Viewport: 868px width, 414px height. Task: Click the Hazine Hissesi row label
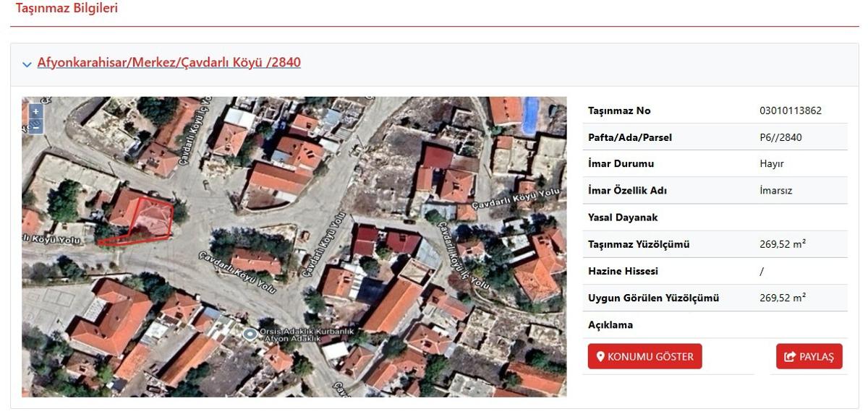(623, 271)
